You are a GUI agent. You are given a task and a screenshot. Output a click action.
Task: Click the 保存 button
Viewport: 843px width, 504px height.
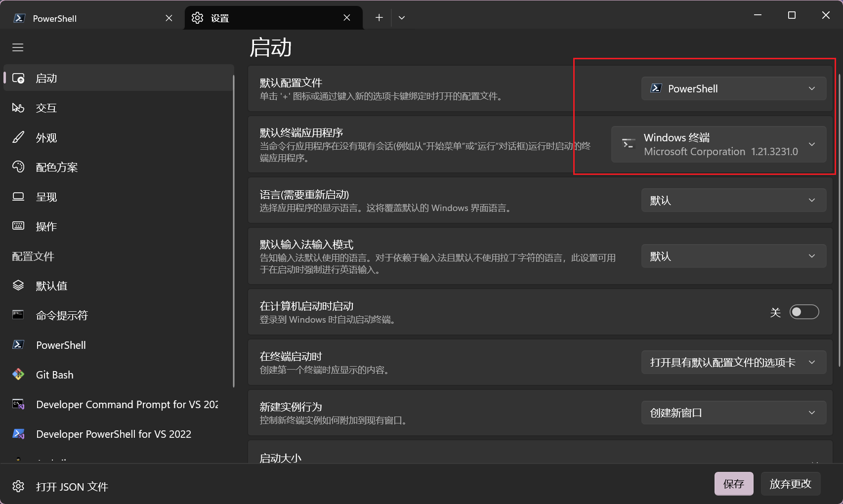pos(734,484)
